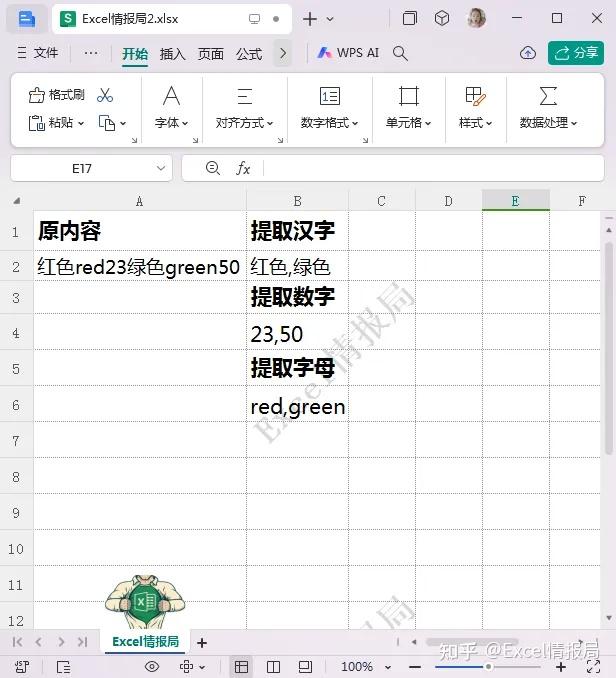Screen dimensions: 616x678
Task: Go to first sheet navigation arrow
Action: tap(17, 642)
